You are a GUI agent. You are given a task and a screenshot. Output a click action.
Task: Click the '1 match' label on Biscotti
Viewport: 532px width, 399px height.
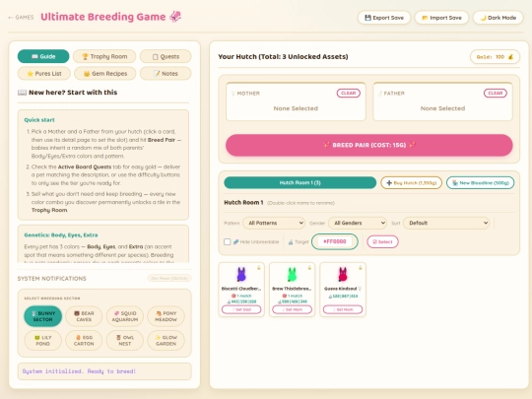click(241, 296)
